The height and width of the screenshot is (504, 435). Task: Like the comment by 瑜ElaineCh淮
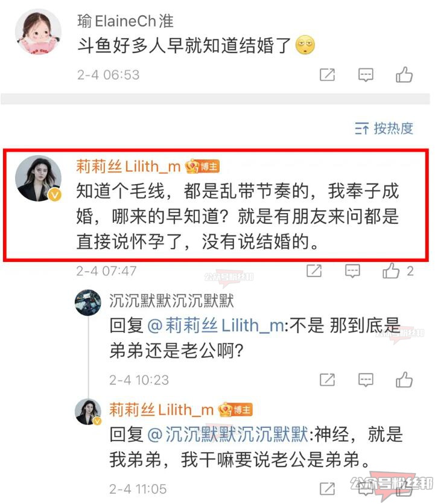(404, 75)
